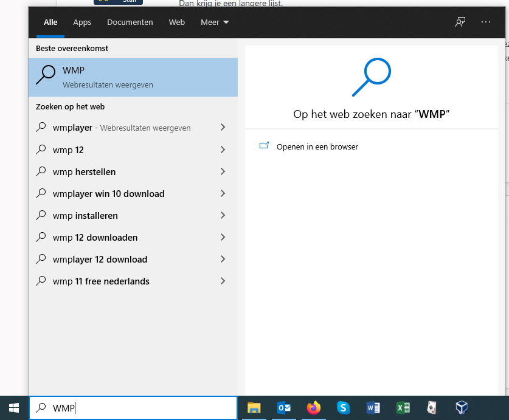The width and height of the screenshot is (509, 420).
Task: Click magnifier icon next to 'wmp 12'
Action: pos(41,150)
